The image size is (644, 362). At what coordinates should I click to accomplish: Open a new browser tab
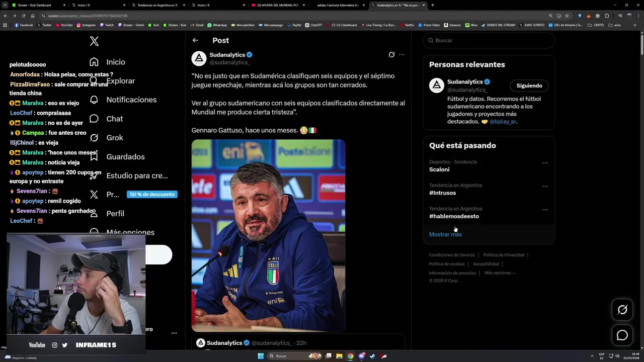pos(433,5)
